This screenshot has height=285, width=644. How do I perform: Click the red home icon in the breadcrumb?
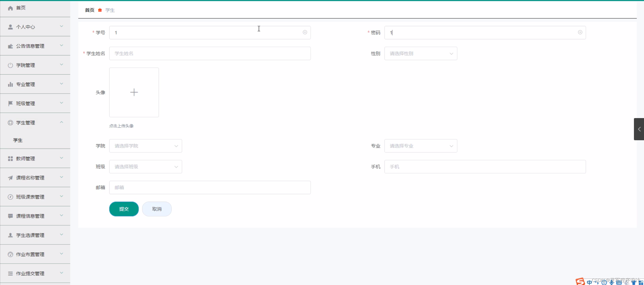[x=100, y=10]
